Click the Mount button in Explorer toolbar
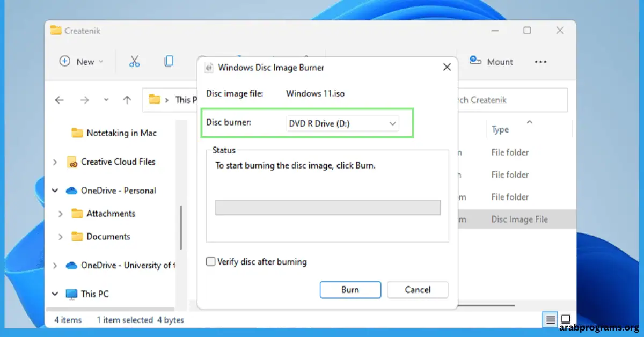Viewport: 644px width, 337px height. [492, 61]
